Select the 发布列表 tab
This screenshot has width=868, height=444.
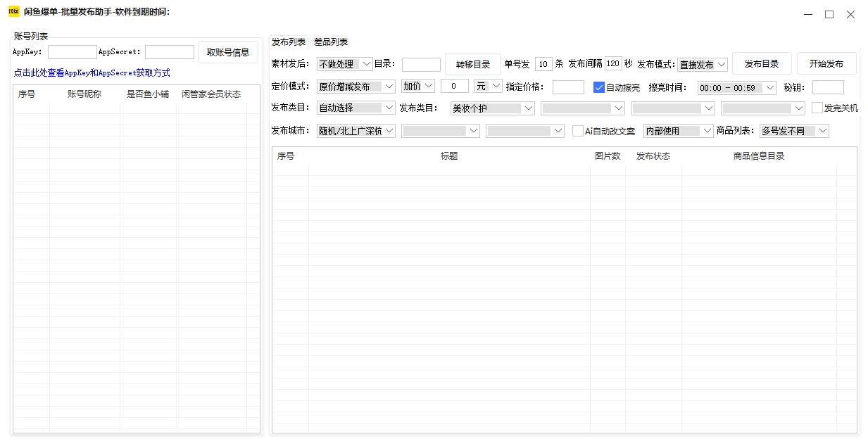tap(289, 42)
